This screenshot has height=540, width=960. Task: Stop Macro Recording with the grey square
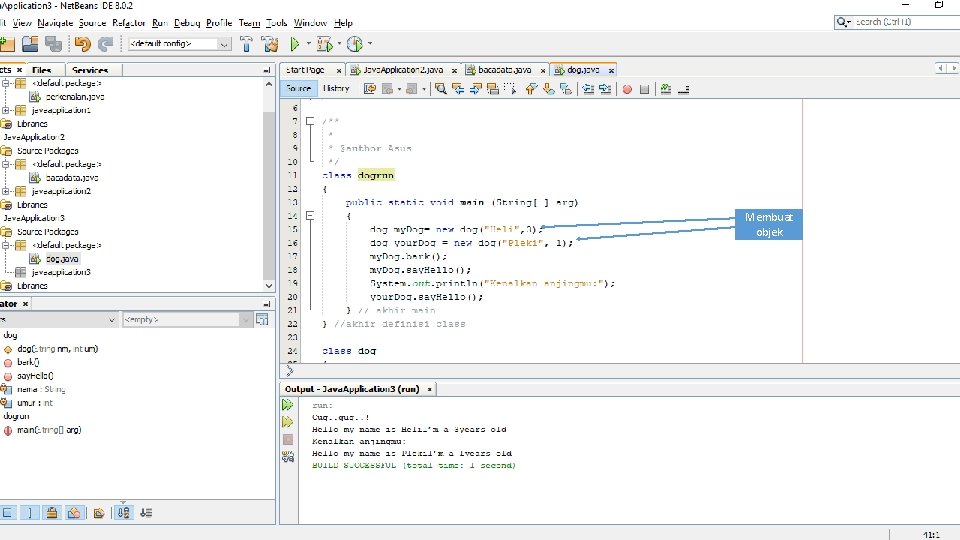click(644, 89)
